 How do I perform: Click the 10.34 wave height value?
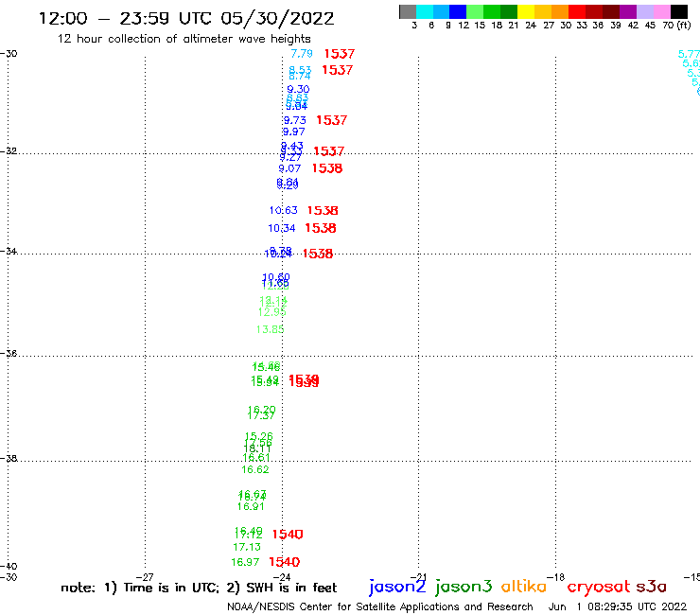[281, 228]
